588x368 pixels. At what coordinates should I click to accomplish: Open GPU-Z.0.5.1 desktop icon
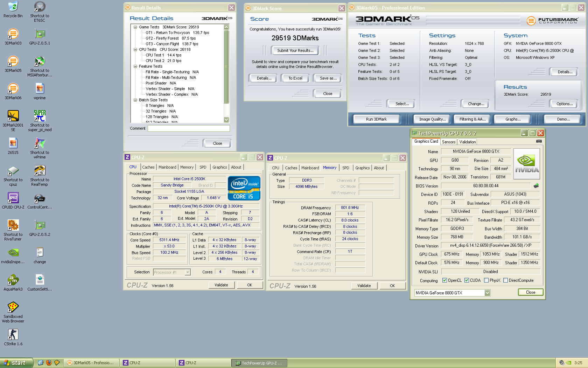40,36
